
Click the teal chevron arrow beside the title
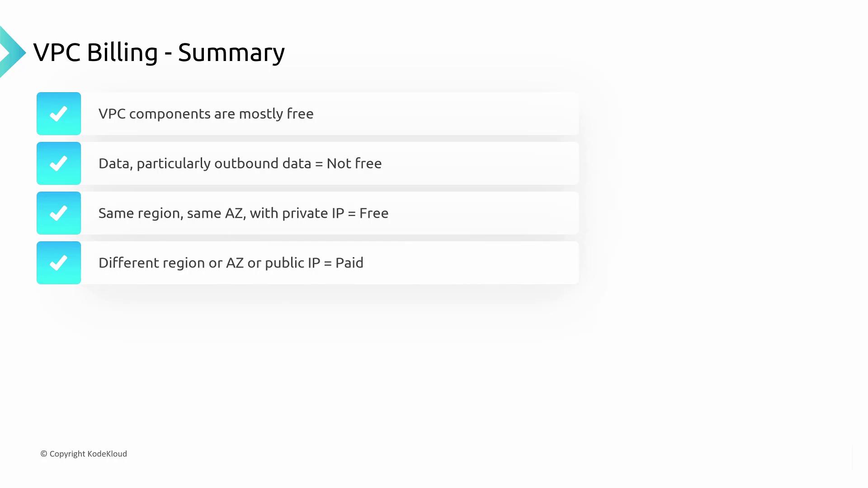pos(12,52)
